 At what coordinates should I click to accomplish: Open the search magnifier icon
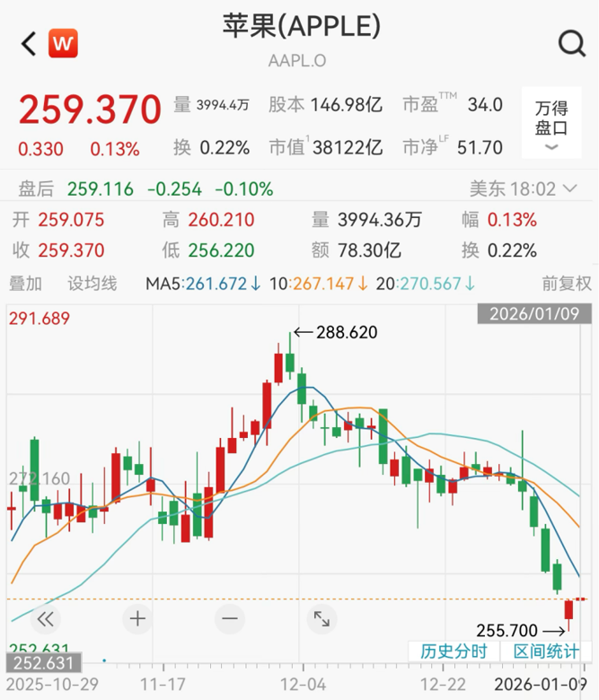571,43
